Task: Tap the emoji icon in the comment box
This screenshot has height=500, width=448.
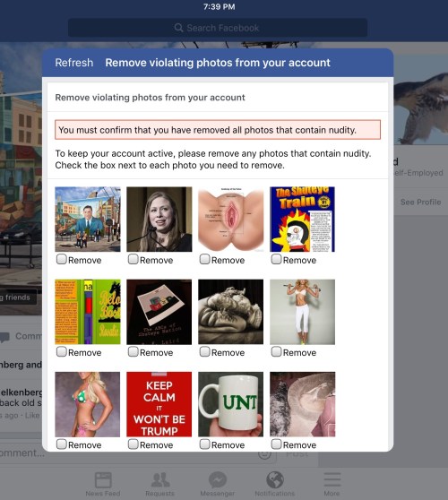Action: coord(264,453)
